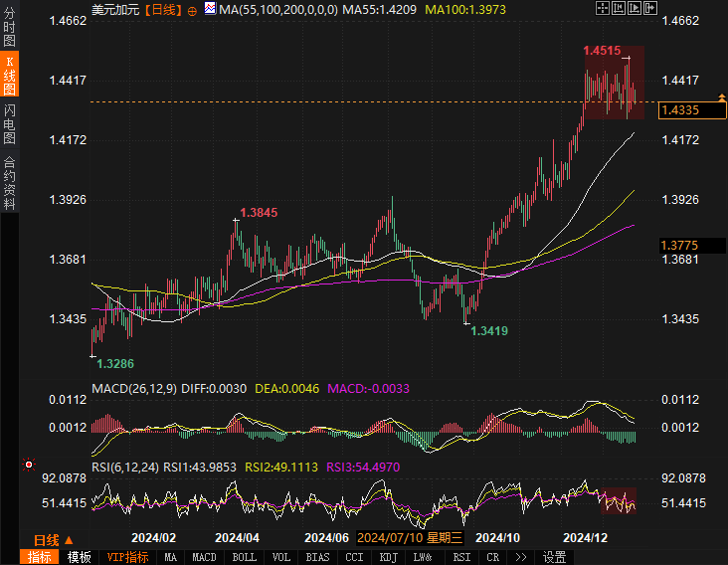728x565 pixels.
Task: Click the 2024/10 date on time axis
Action: click(497, 538)
